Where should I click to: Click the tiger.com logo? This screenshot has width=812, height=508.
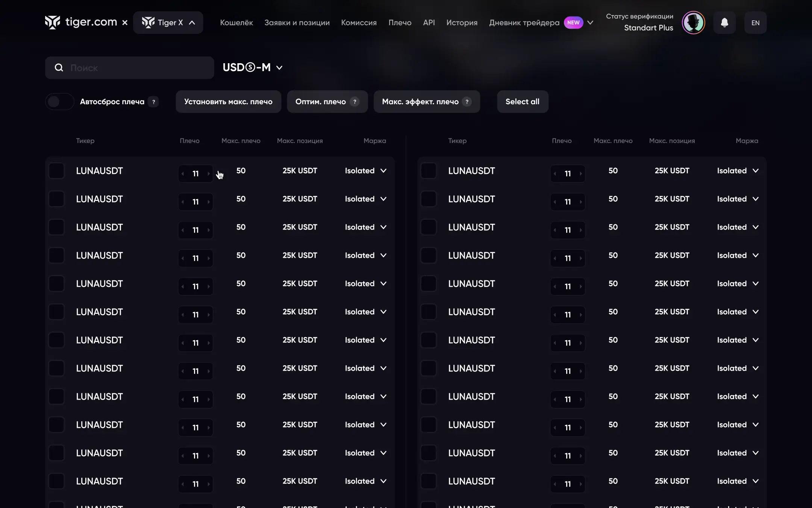(x=81, y=22)
